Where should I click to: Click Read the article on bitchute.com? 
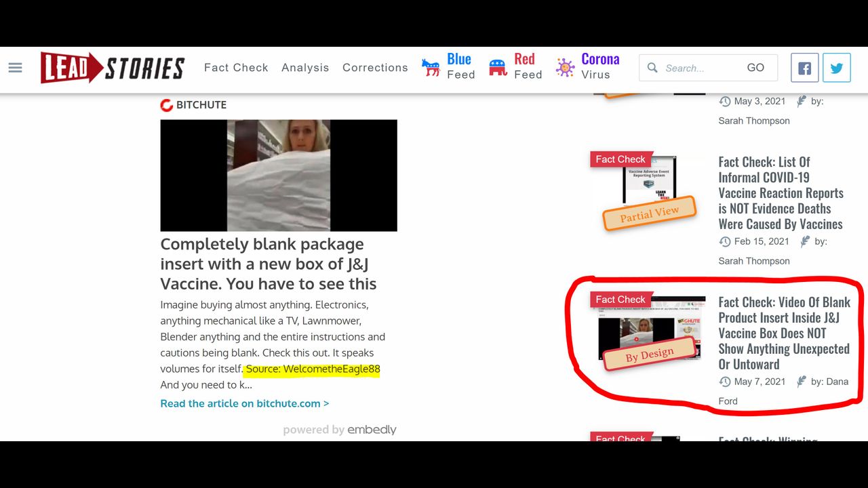[x=245, y=403]
